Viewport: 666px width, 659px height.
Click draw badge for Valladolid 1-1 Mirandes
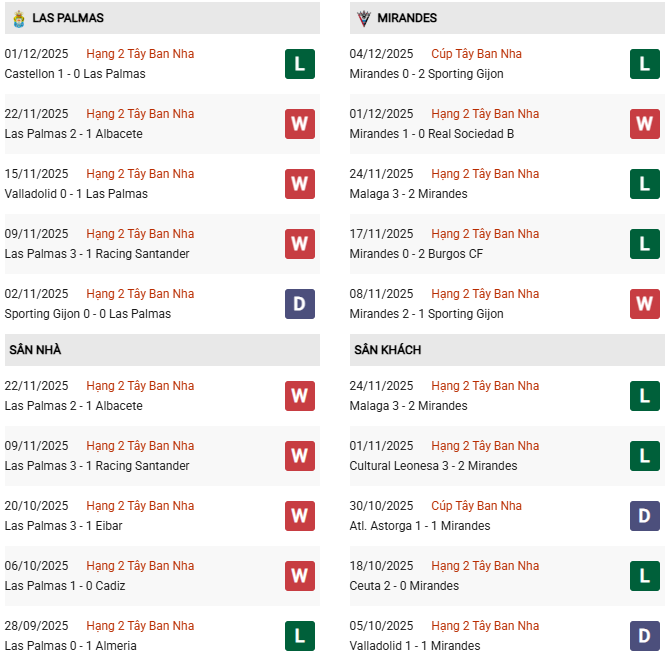tap(645, 636)
